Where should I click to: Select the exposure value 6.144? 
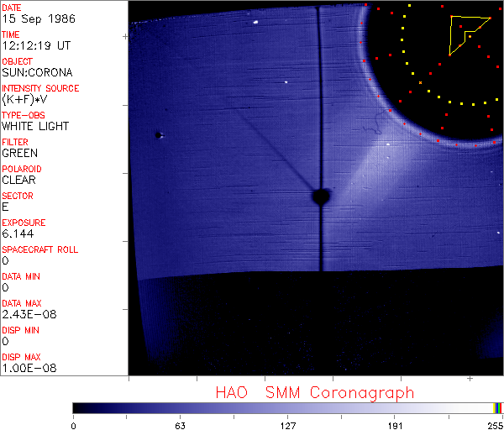18,233
